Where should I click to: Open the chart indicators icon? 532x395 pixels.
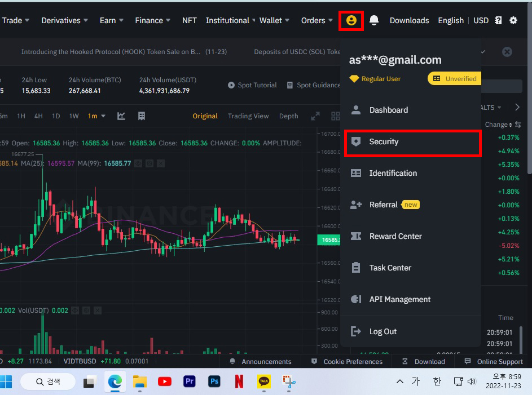(x=121, y=116)
